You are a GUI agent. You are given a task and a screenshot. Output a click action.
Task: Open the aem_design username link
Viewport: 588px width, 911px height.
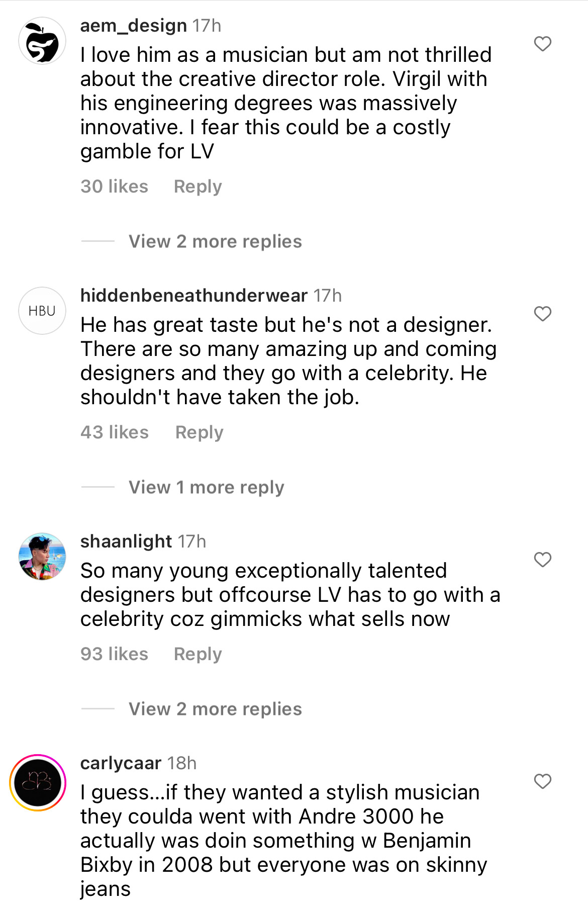133,26
